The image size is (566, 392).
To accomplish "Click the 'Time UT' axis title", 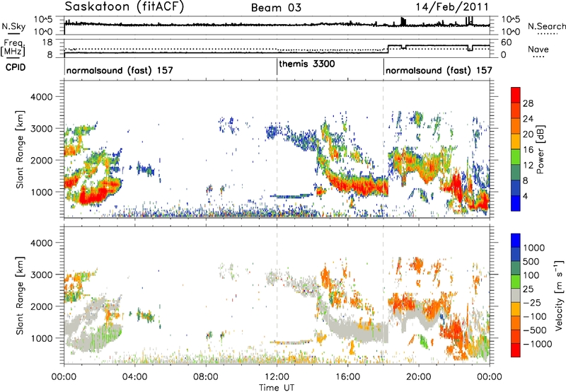I will tap(277, 388).
